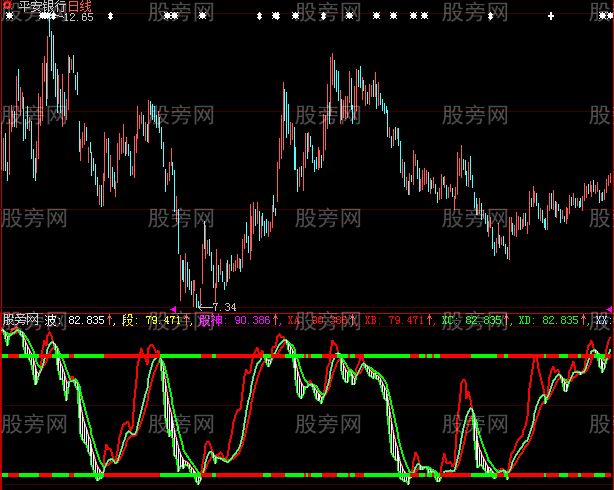This screenshot has height=490, width=614.
Task: Click the right purple triangle marker above indicator panel
Action: (x=609, y=308)
